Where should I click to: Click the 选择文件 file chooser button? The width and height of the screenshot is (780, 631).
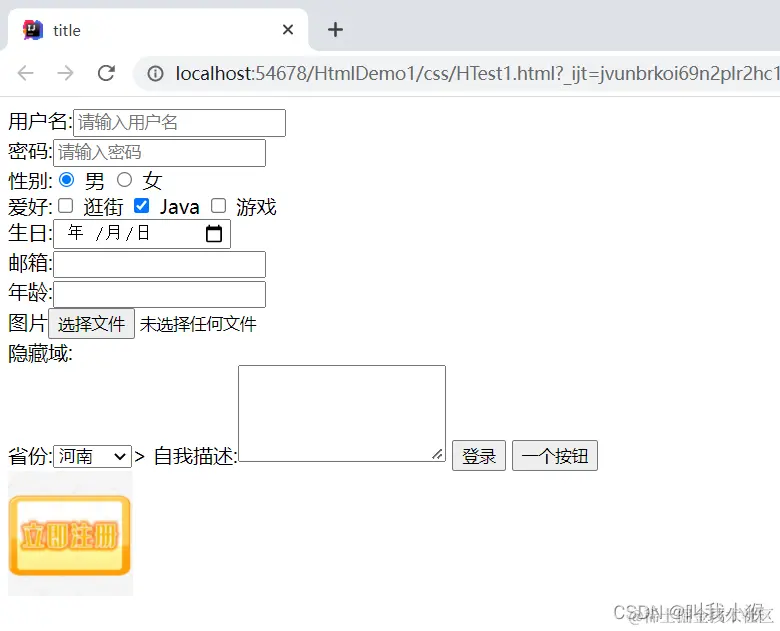point(92,324)
